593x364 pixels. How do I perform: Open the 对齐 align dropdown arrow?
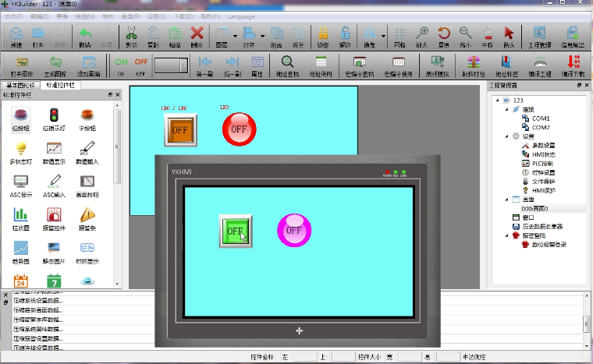[x=262, y=36]
